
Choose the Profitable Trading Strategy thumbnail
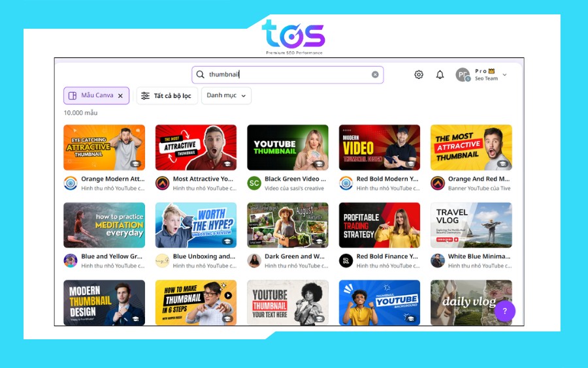380,225
